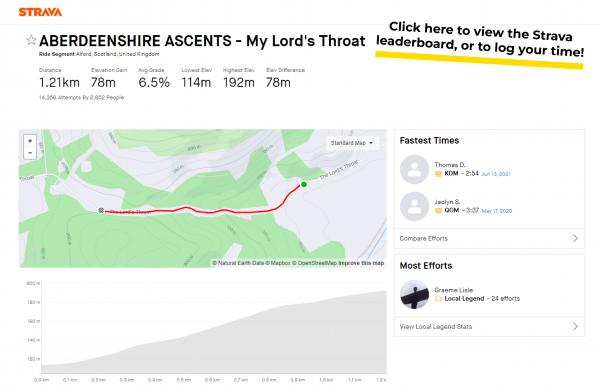Click the May 17, 2020 QOM date link
Viewport: 600px width, 392px height.
497,211
